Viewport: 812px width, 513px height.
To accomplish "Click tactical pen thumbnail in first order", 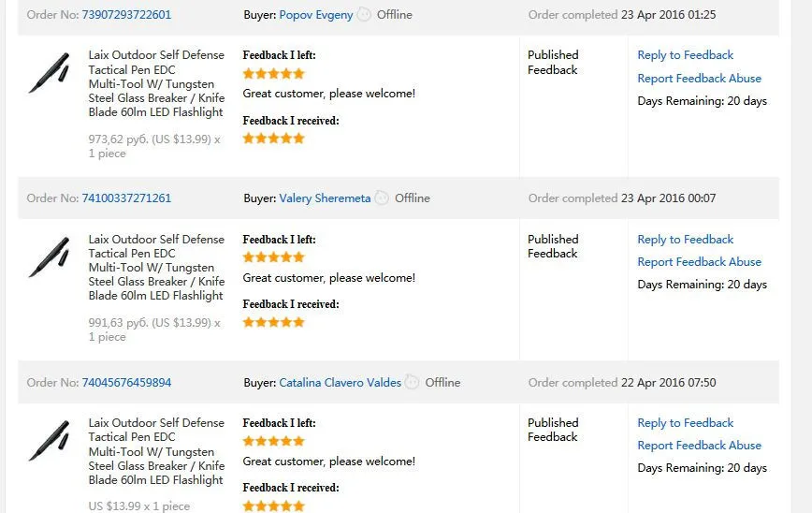I will (50, 72).
